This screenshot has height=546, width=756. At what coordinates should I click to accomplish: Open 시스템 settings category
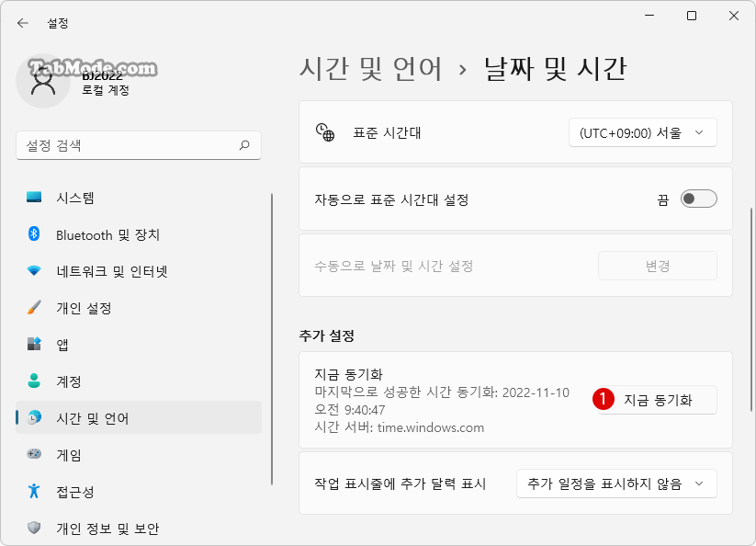(139, 198)
